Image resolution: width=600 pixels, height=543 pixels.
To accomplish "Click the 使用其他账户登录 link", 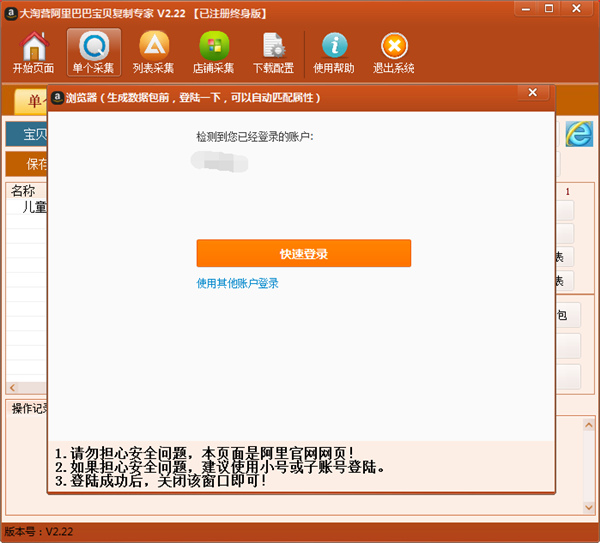I will 237,283.
